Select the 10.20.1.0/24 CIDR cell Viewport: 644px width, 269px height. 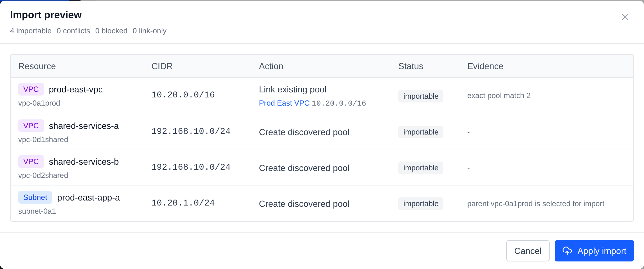coord(183,203)
